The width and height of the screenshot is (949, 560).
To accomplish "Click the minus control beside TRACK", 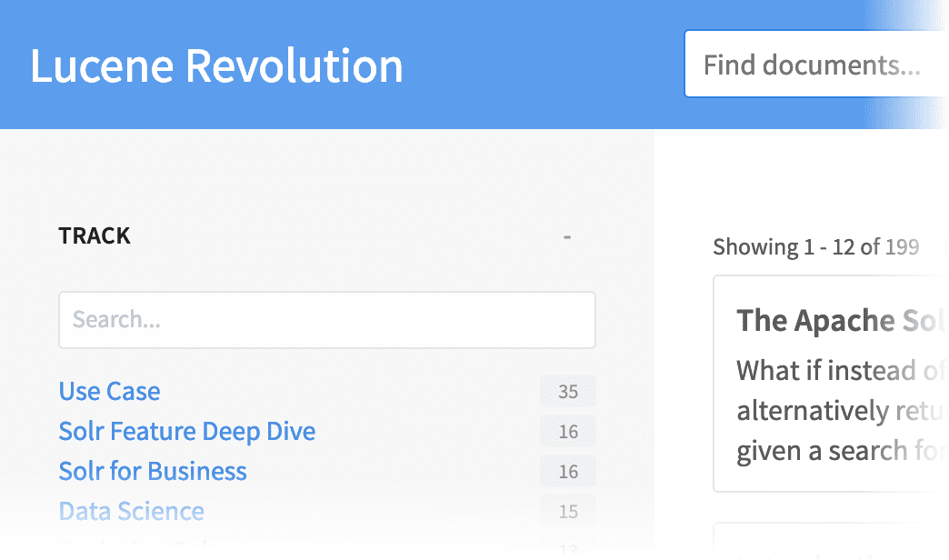I will (x=567, y=235).
